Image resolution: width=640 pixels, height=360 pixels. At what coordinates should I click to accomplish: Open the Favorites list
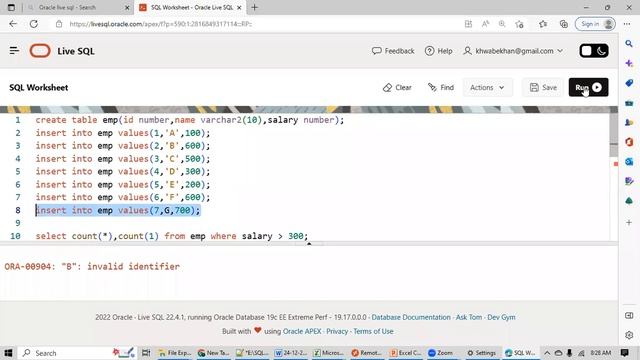[543, 24]
